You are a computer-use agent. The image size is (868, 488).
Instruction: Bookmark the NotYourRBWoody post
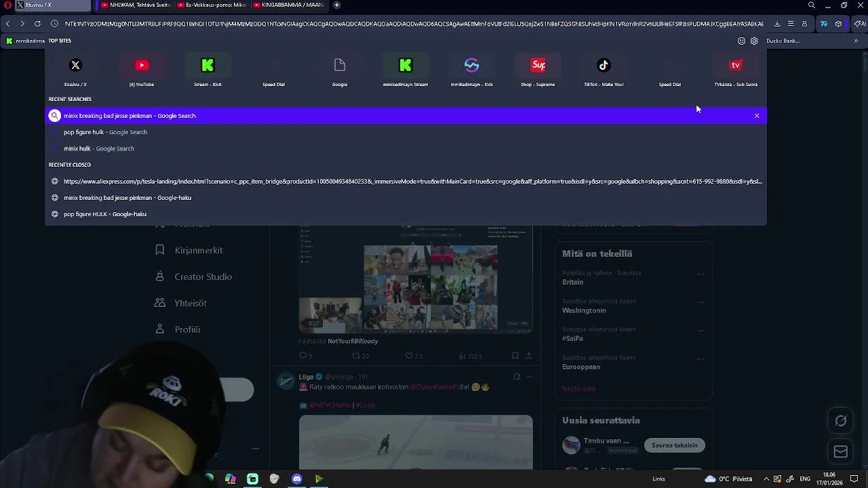(515, 356)
